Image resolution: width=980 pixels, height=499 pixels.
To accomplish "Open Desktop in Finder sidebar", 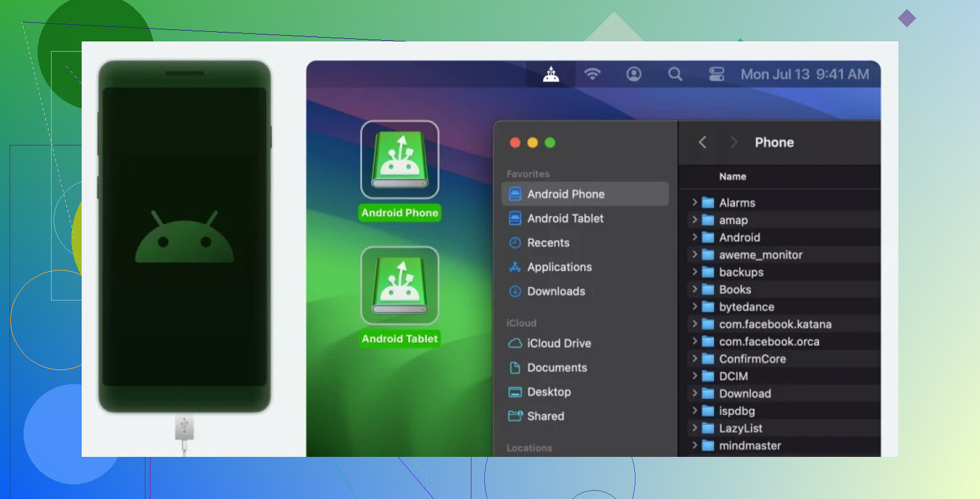I will (x=585, y=392).
